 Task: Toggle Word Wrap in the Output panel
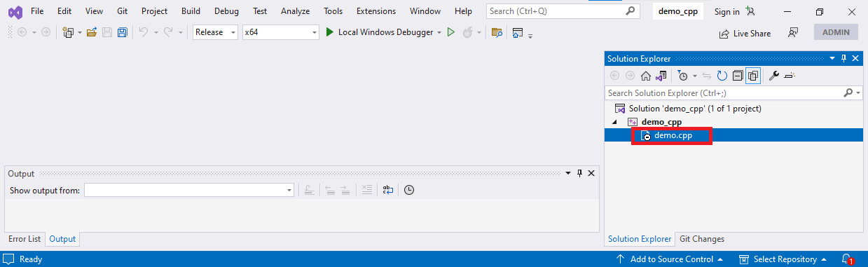click(x=388, y=190)
